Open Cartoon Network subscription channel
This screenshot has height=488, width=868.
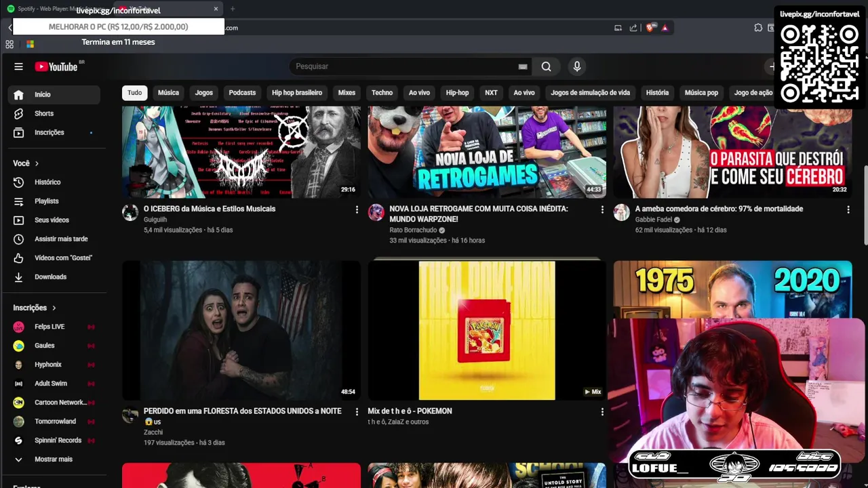56,403
